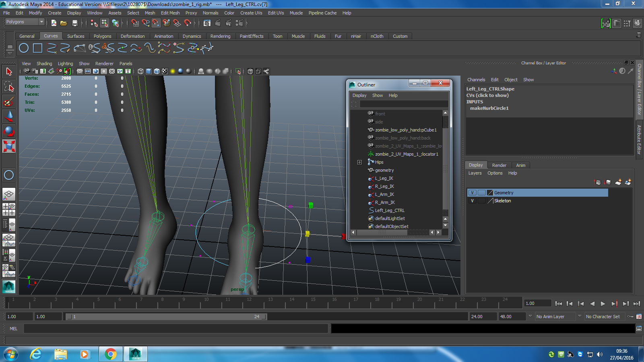Enable Snap to grids icon
Image resolution: width=644 pixels, height=362 pixels.
[135, 23]
